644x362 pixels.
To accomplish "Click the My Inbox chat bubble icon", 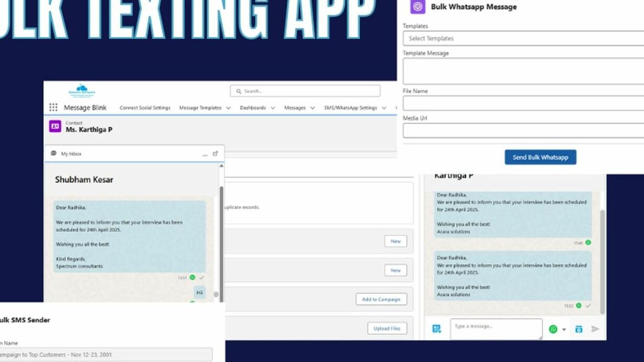I will coord(53,153).
